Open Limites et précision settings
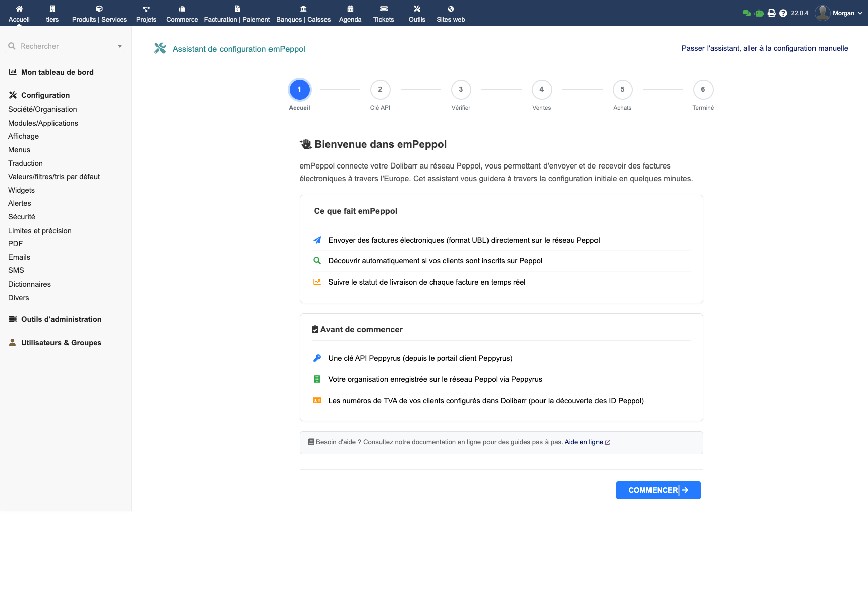The height and width of the screenshot is (615, 868). click(40, 231)
